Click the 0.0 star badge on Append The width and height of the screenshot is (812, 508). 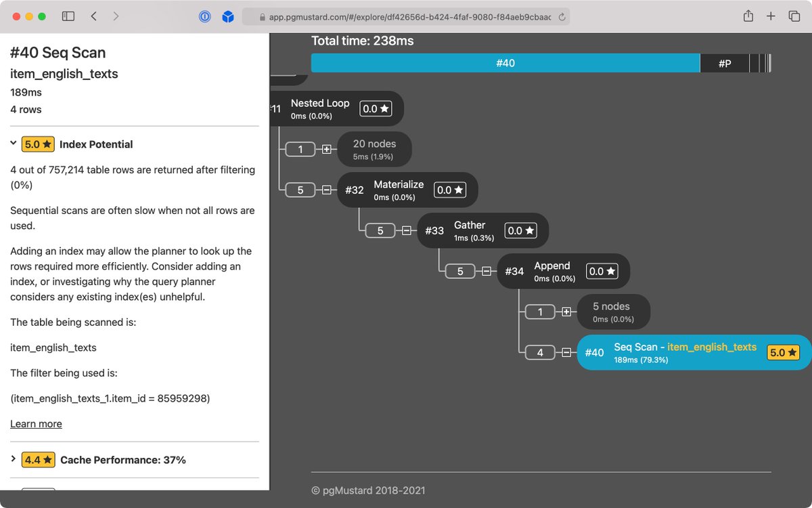pos(602,271)
